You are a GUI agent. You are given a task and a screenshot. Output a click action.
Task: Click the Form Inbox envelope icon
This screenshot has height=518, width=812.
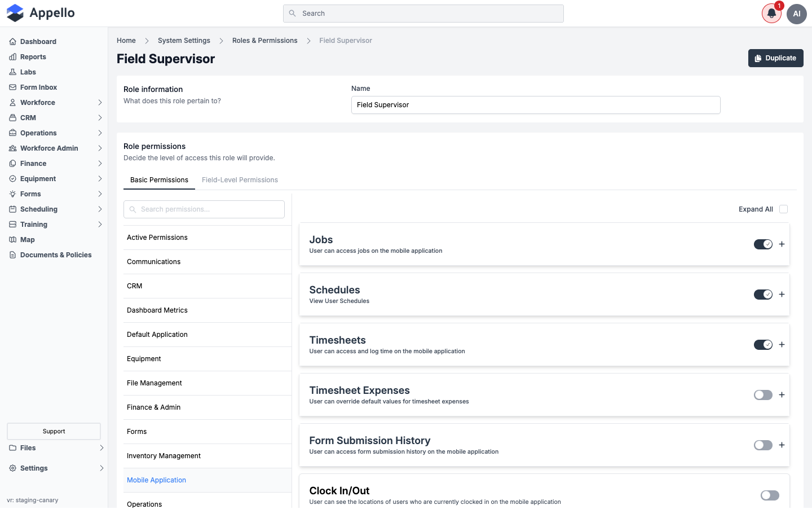(x=12, y=87)
